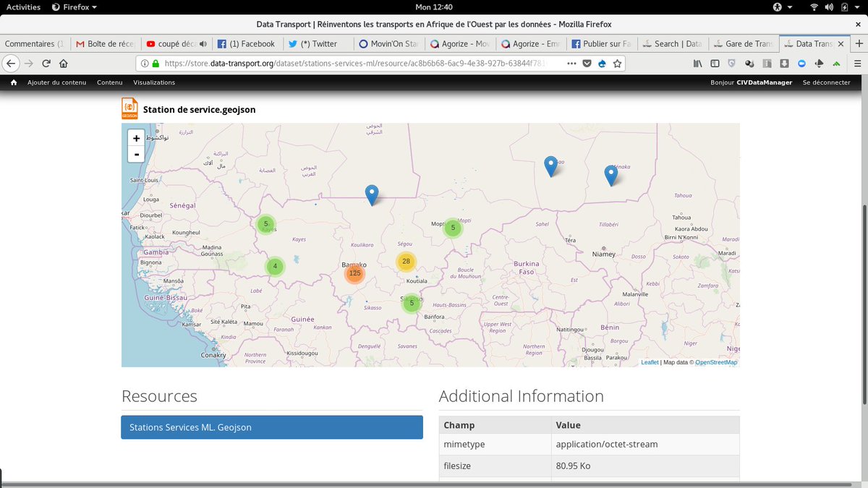Select the Stations Services ML. Geojson resource
The height and width of the screenshot is (488, 868).
tap(272, 427)
